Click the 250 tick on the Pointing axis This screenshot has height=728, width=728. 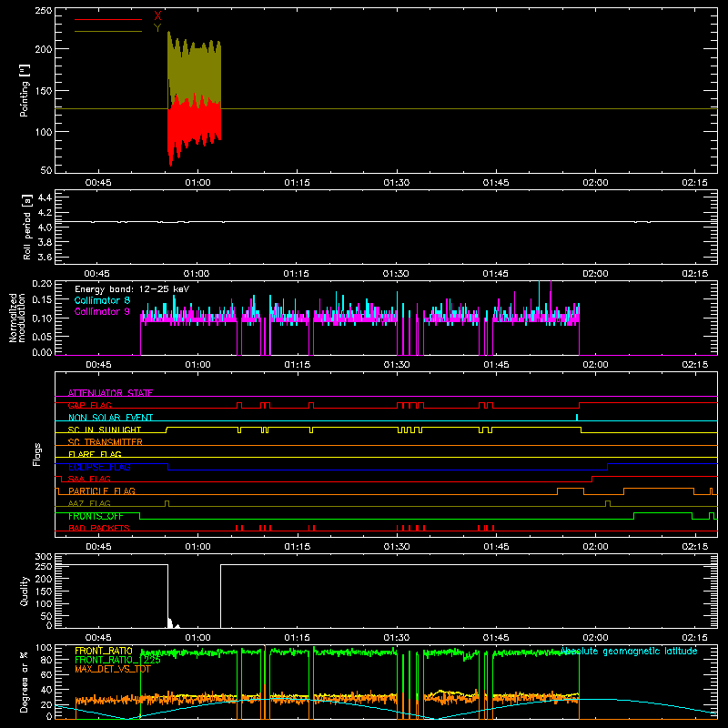[x=44, y=11]
